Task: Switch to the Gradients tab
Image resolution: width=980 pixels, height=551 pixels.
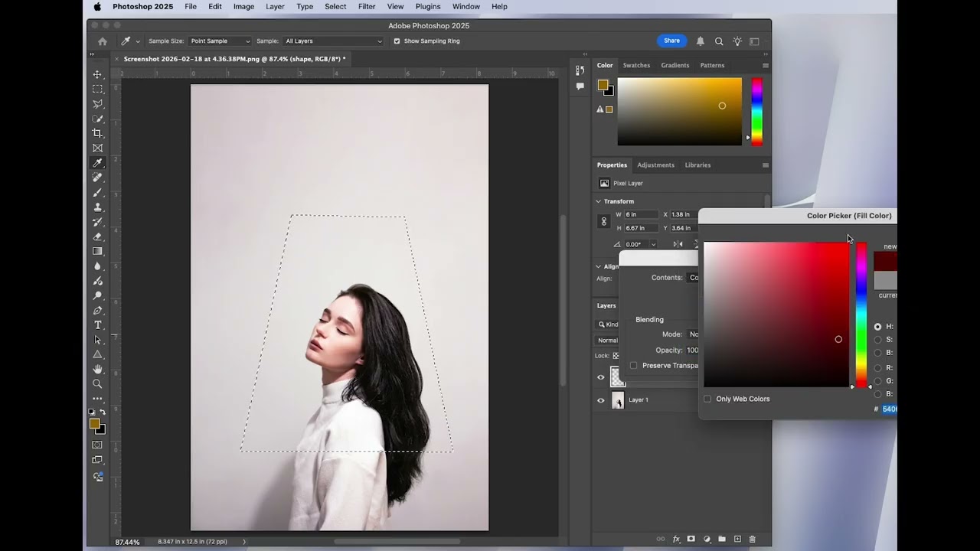Action: 675,66
